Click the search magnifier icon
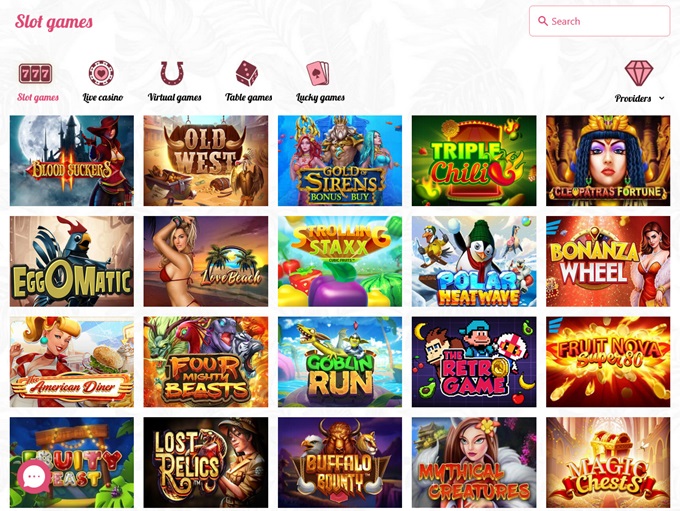This screenshot has height=511, width=680. 543,21
